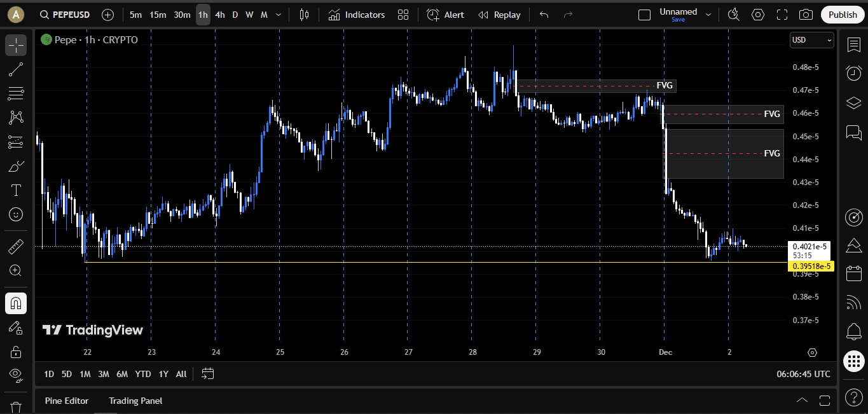Screen dimensions: 868x414
Task: Hide all drawings eye icon
Action: point(16,375)
